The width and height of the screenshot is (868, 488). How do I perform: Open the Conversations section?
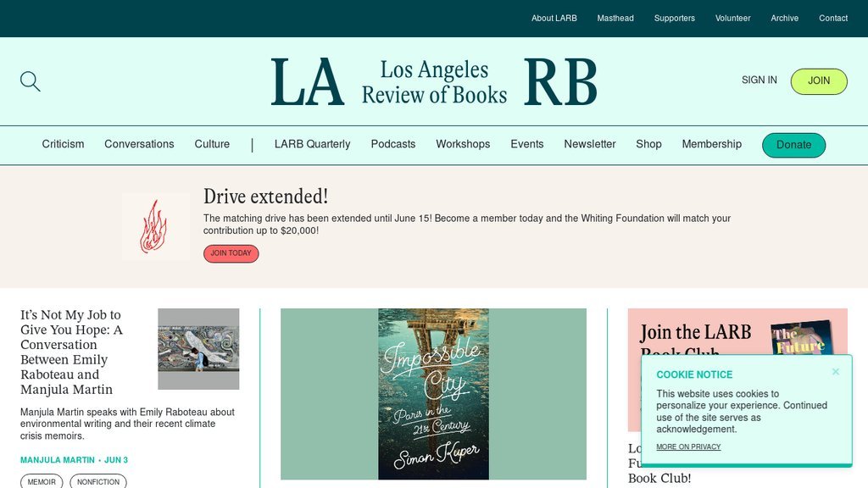pos(139,144)
